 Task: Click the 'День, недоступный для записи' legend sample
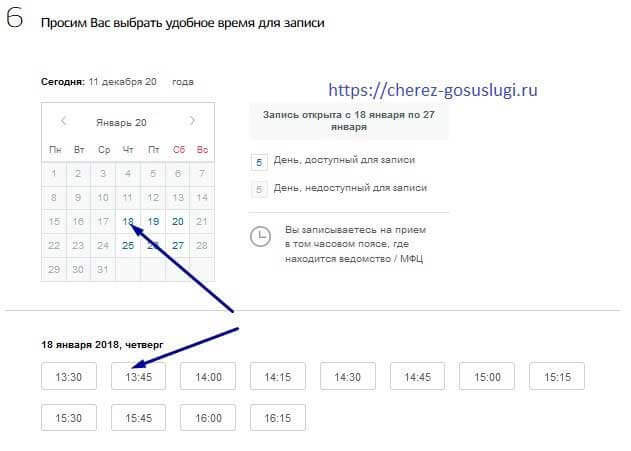pos(259,189)
